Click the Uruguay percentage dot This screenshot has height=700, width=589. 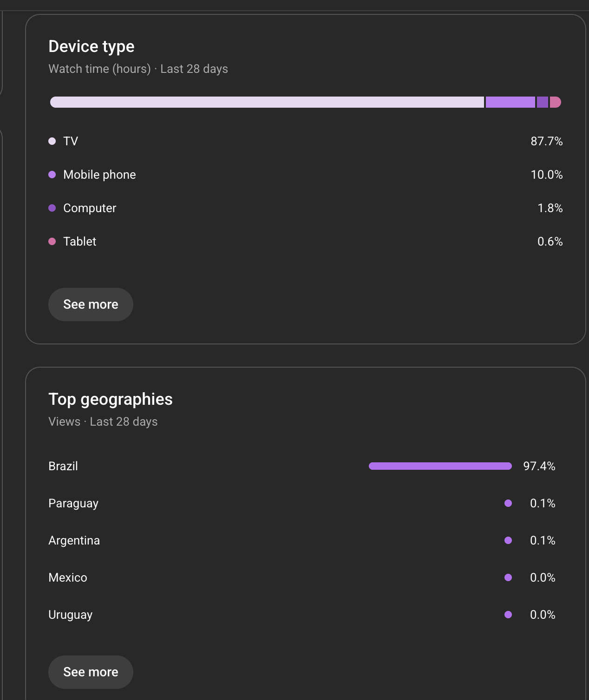pos(508,615)
